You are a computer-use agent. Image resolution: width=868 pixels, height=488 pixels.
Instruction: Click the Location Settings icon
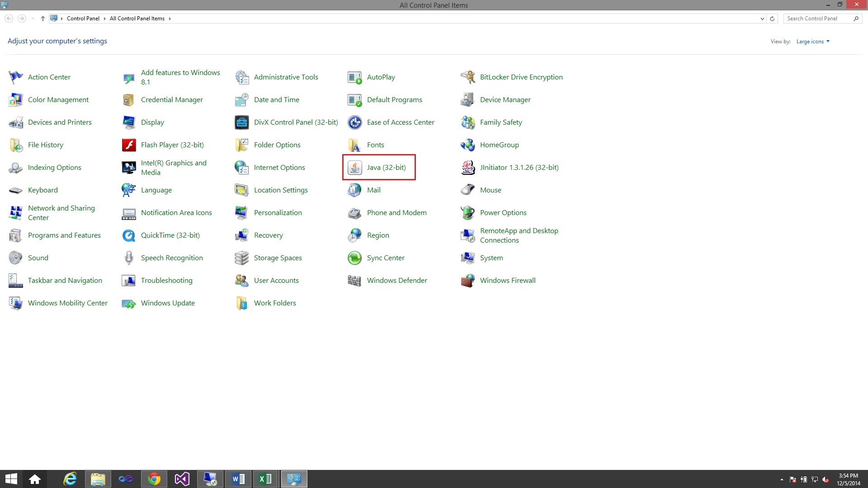click(242, 190)
